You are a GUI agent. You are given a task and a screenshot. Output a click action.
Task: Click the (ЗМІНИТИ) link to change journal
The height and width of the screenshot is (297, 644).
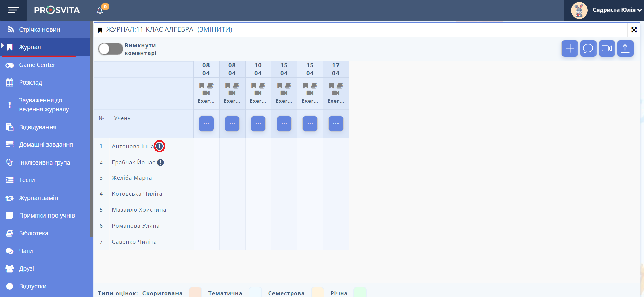click(x=215, y=29)
